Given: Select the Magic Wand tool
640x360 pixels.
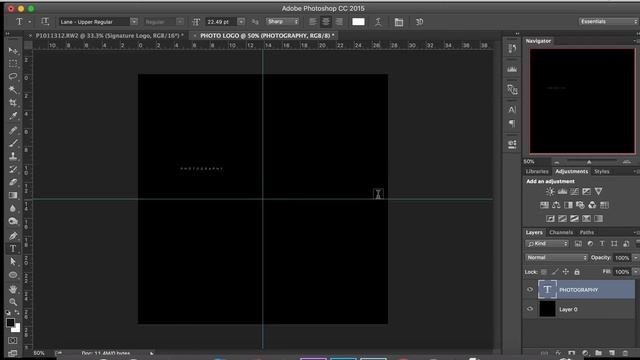Looking at the screenshot, I should [x=13, y=90].
